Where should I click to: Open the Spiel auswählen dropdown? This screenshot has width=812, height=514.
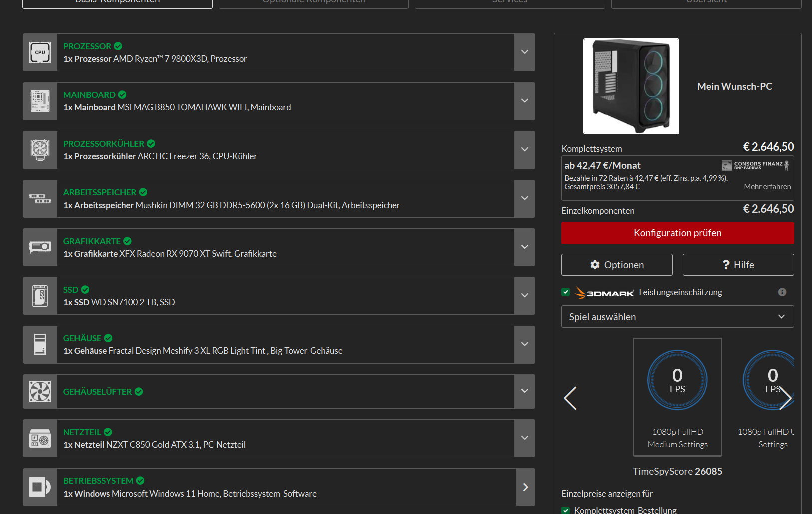click(x=678, y=317)
